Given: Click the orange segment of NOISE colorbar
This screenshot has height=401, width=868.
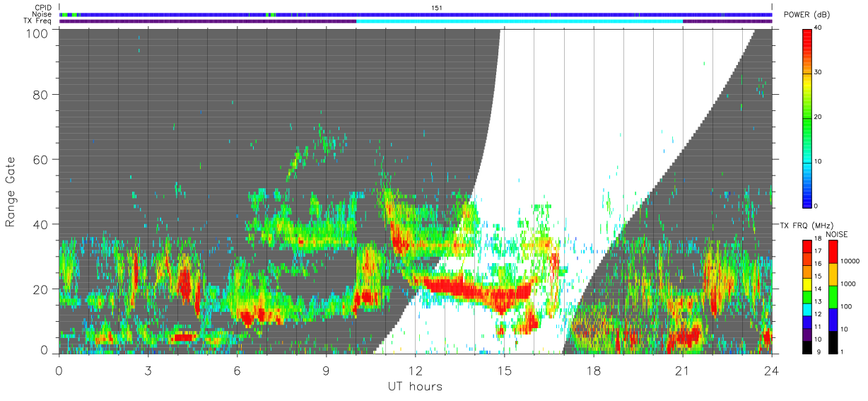Looking at the screenshot, I should click(x=833, y=274).
